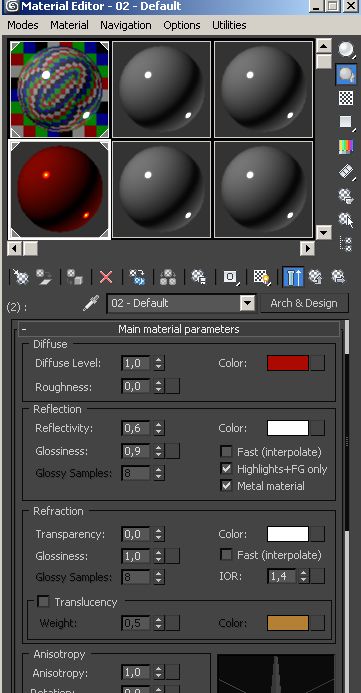Click Assign Material to Selection icon

pos(74,277)
